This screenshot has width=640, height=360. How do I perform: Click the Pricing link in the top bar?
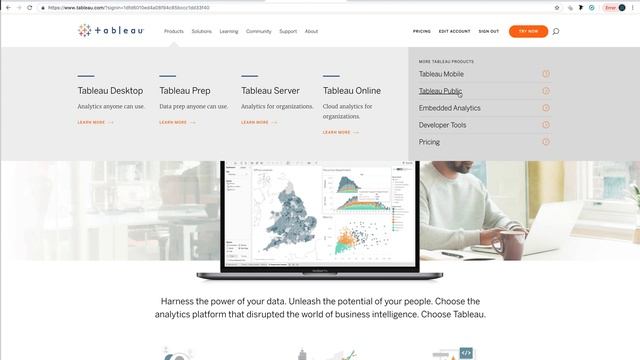tap(422, 31)
